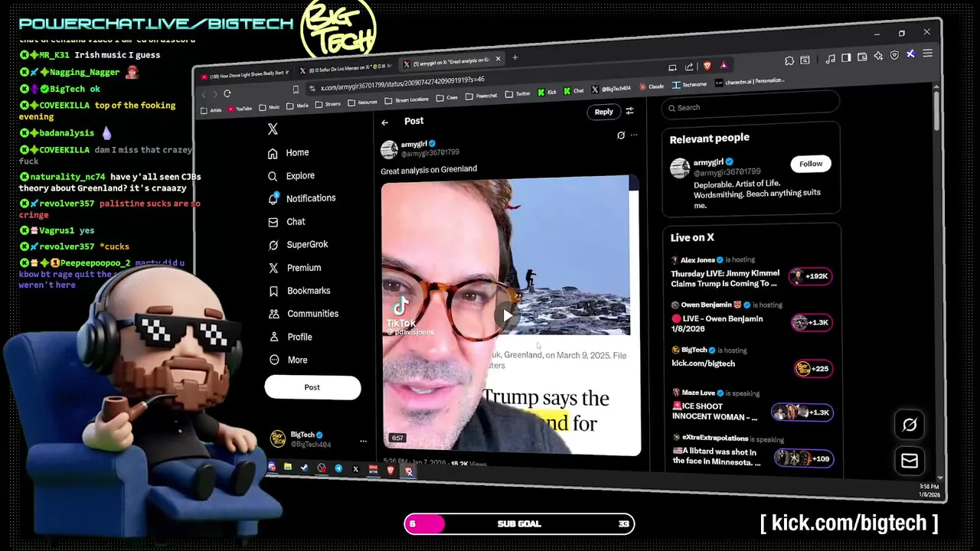The width and height of the screenshot is (980, 551).
Task: Click the More circle icon
Action: click(273, 360)
